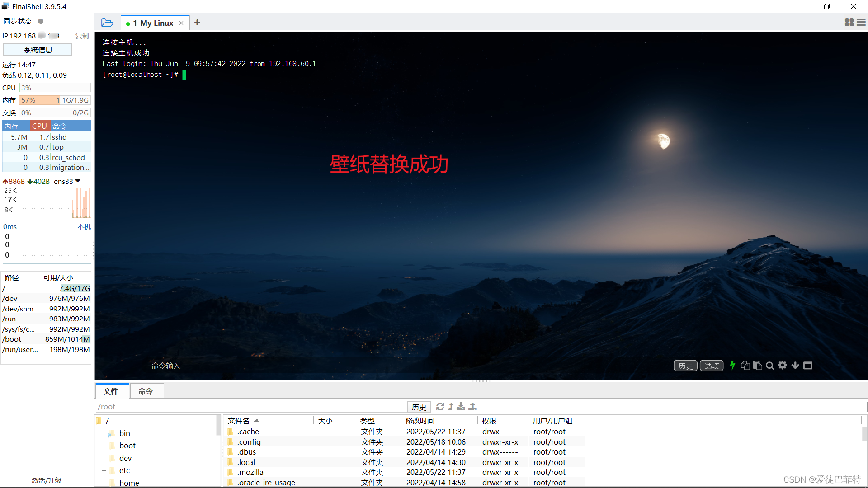Sort processes by CPU column
This screenshot has width=868, height=488.
(x=39, y=126)
